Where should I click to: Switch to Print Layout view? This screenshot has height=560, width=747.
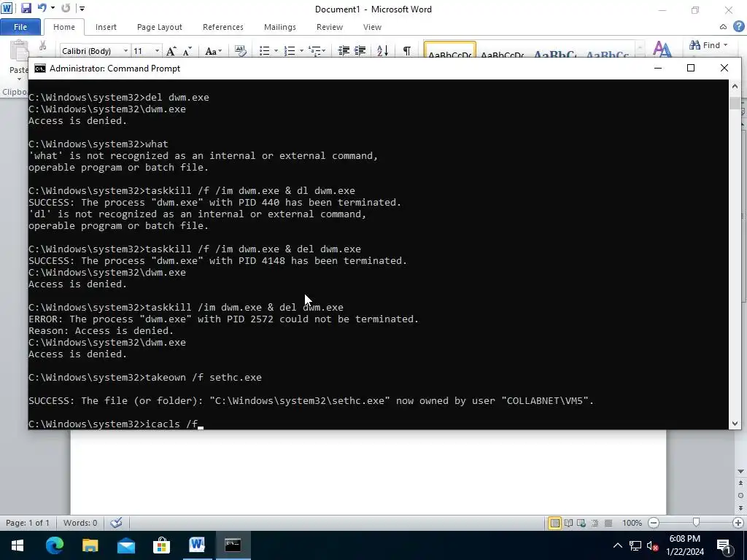pos(554,523)
